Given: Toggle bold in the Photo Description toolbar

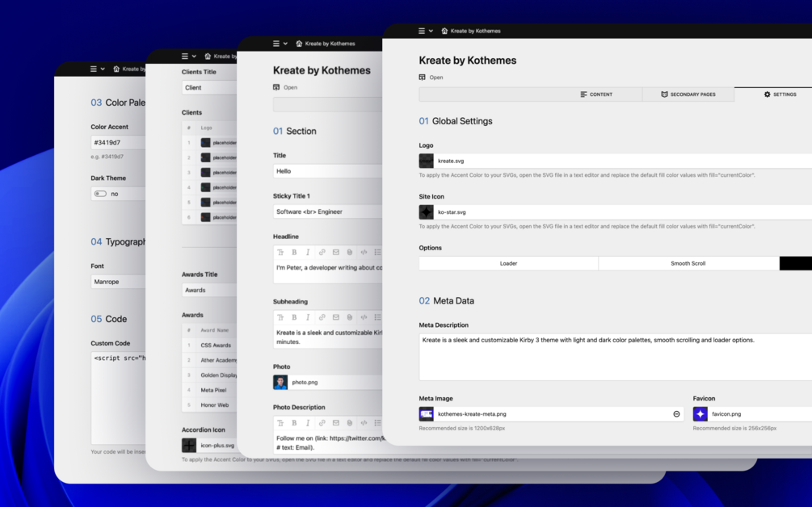Looking at the screenshot, I should [294, 423].
